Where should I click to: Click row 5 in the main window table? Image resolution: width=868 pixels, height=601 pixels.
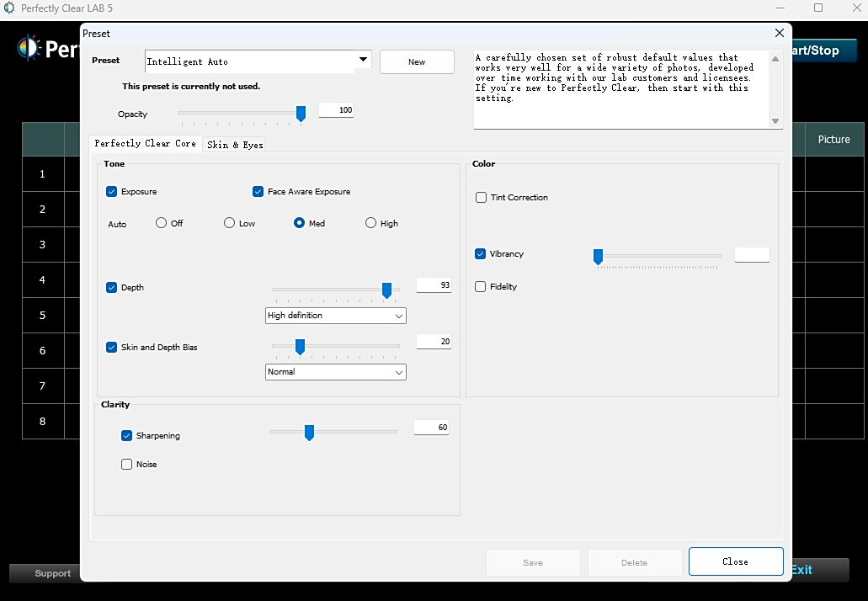[x=43, y=316]
